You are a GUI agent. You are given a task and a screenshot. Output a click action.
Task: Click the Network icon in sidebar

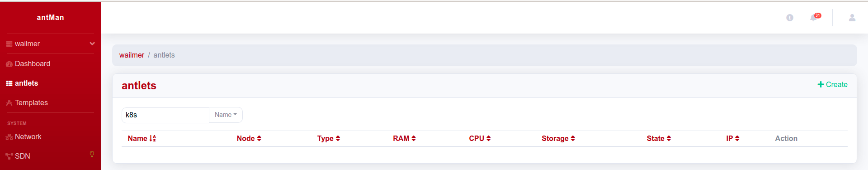tap(9, 137)
